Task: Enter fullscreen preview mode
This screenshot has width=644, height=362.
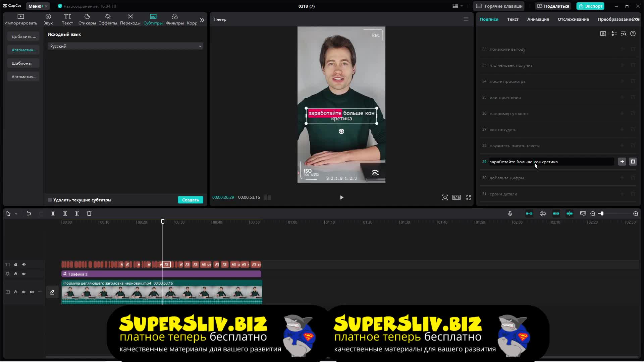Action: point(469,197)
